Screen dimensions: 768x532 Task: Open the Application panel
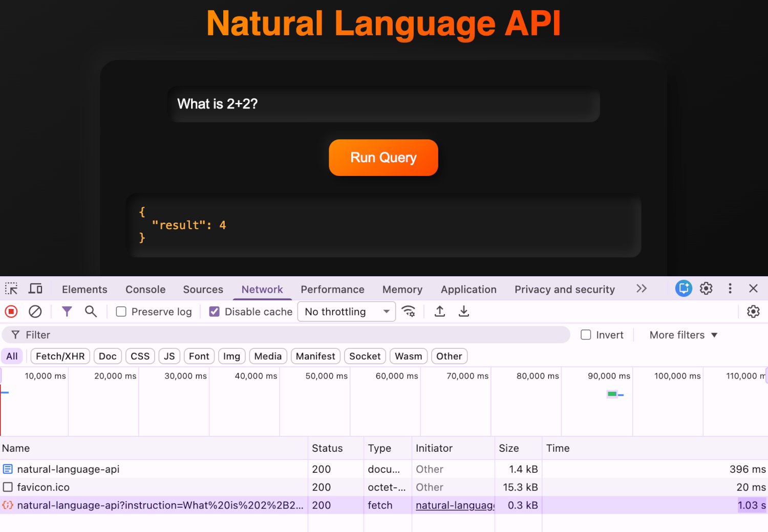tap(468, 289)
